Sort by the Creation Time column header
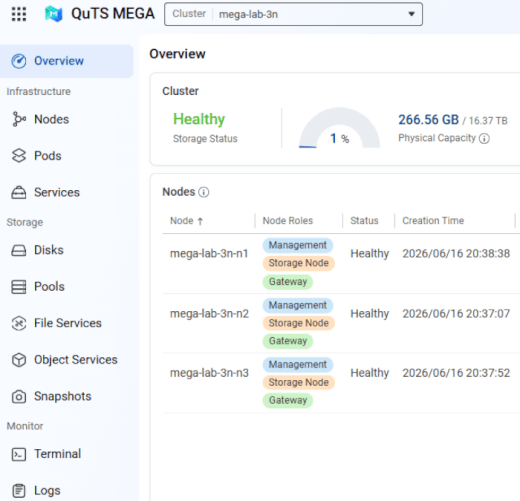The height and width of the screenshot is (501, 520). point(433,221)
